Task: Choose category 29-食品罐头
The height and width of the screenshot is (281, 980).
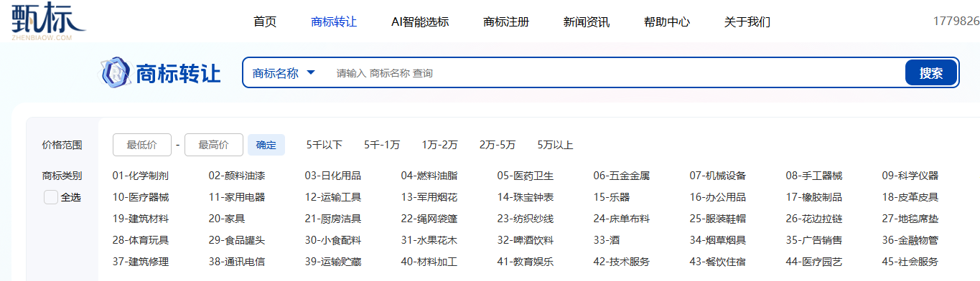Action: pyautogui.click(x=237, y=240)
